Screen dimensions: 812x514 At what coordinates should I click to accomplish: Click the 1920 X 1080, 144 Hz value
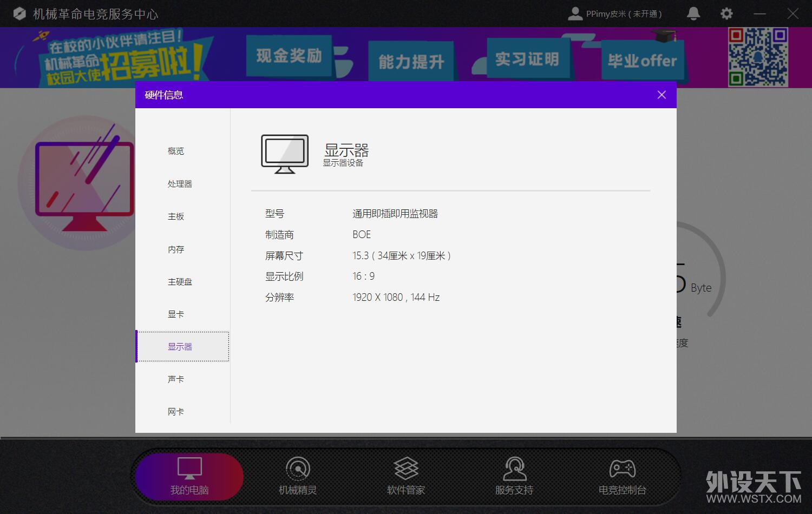point(396,297)
